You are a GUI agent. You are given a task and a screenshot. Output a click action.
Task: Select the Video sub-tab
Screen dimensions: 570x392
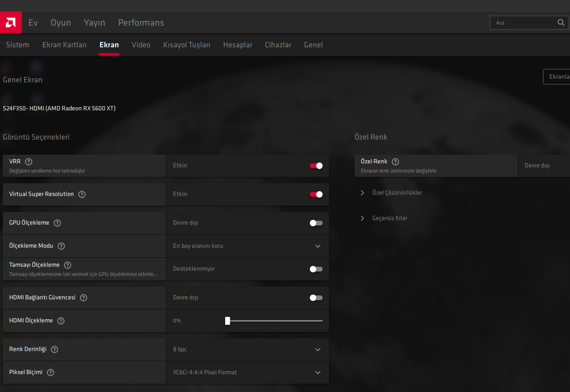[141, 45]
